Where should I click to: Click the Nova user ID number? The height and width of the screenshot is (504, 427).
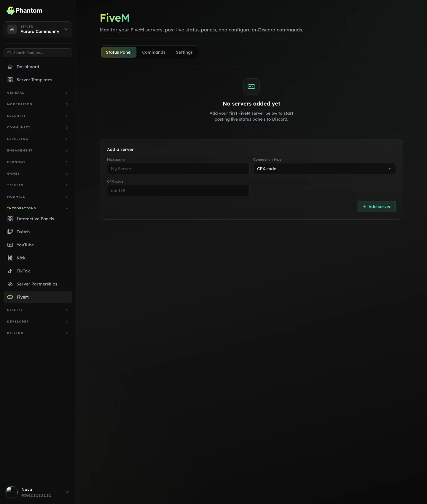coord(36,495)
